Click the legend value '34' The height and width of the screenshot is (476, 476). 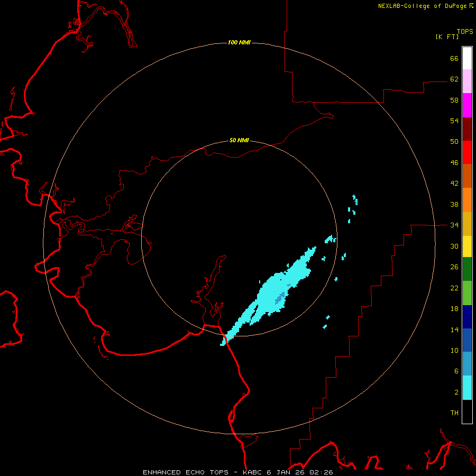454,225
